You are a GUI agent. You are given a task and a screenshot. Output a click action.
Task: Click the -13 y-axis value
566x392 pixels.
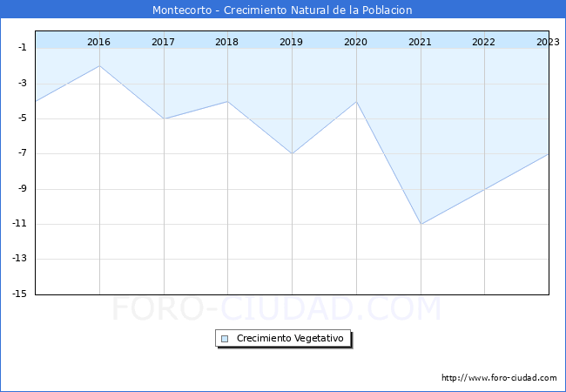point(20,259)
